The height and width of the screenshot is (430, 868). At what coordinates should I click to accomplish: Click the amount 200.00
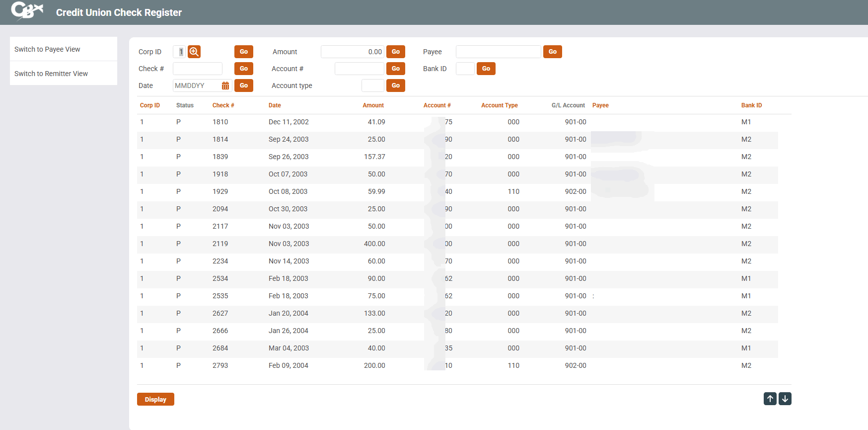coord(374,365)
